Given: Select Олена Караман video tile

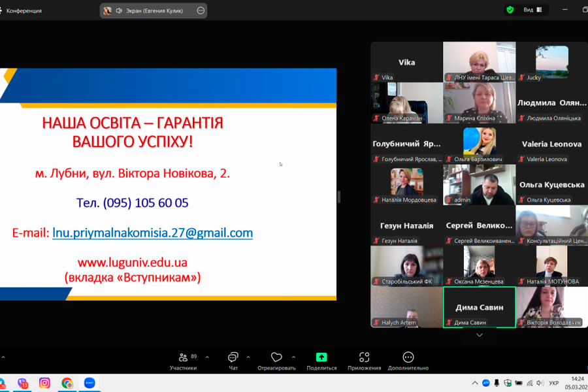Looking at the screenshot, I should coord(406,103).
